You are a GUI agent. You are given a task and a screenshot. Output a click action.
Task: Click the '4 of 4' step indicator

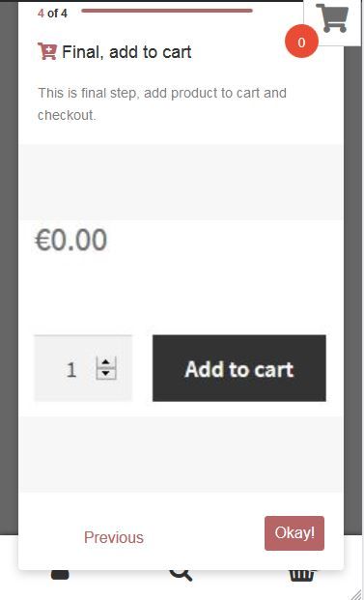52,14
